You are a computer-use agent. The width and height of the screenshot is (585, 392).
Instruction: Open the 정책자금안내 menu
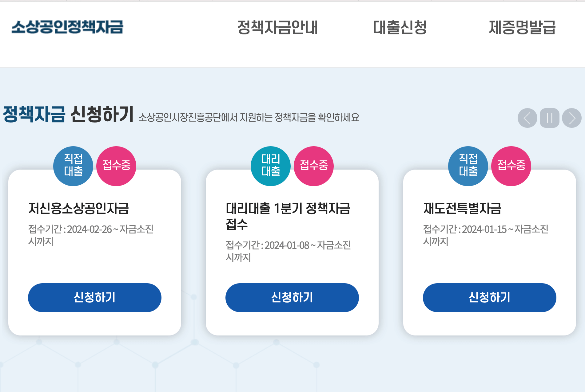278,28
